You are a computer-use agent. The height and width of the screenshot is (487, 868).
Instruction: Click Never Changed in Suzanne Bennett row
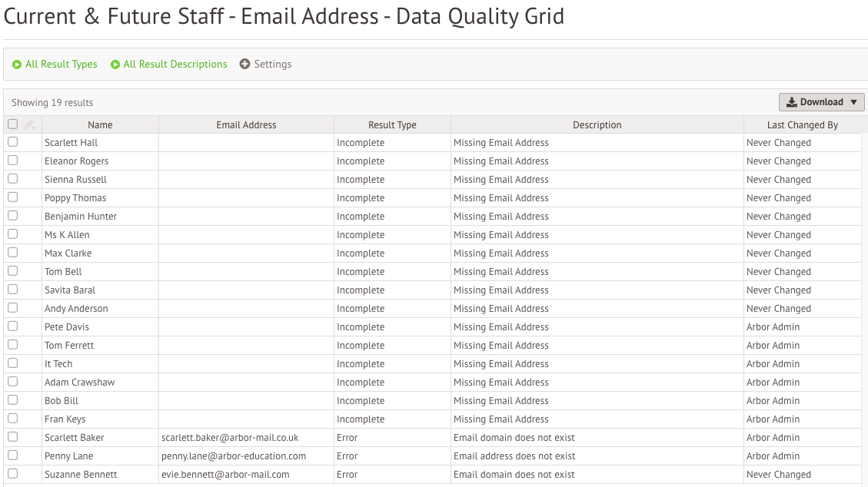click(x=778, y=474)
